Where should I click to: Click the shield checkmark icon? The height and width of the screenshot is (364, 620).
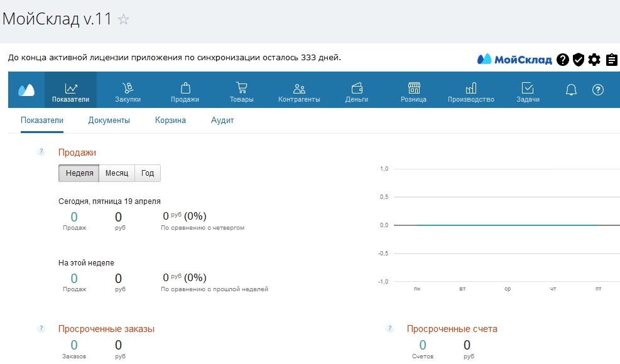pos(579,60)
